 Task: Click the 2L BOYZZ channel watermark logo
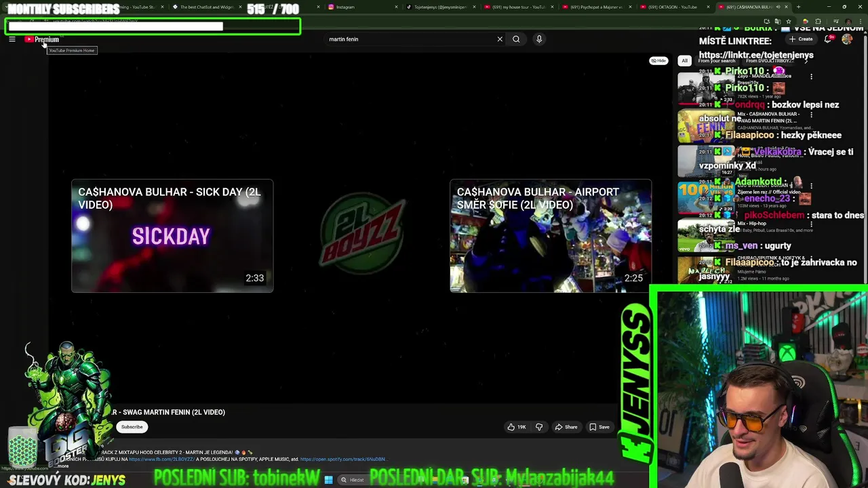click(x=362, y=233)
